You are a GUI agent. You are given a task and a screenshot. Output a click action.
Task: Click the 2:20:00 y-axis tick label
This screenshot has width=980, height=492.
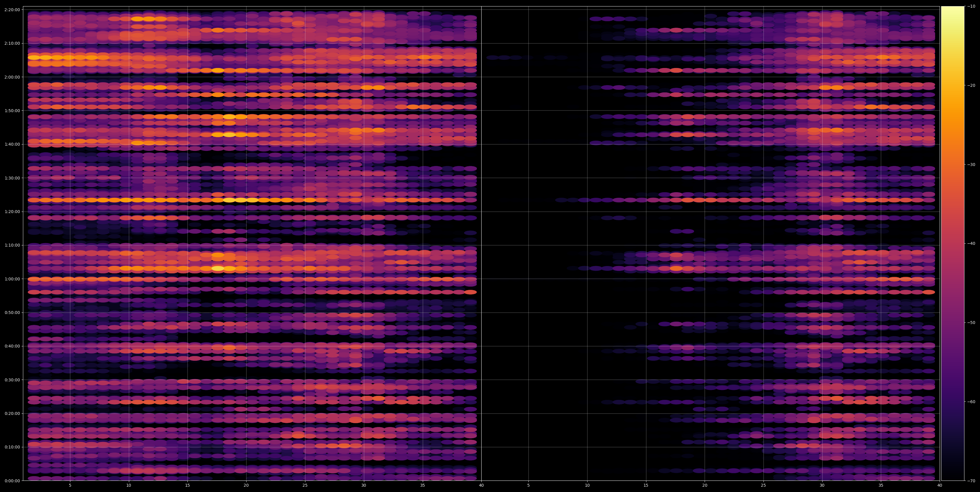pos(12,9)
